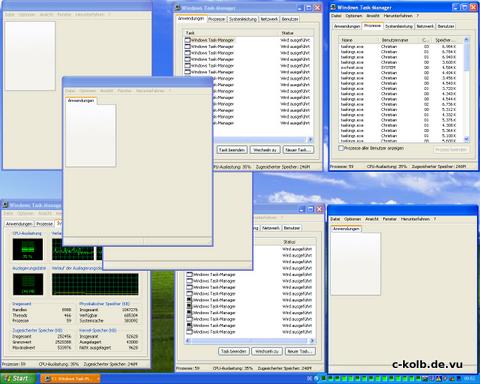Click right scroll arrow in top-middle task list
Viewport: 480px width, 384px height.
point(310,140)
